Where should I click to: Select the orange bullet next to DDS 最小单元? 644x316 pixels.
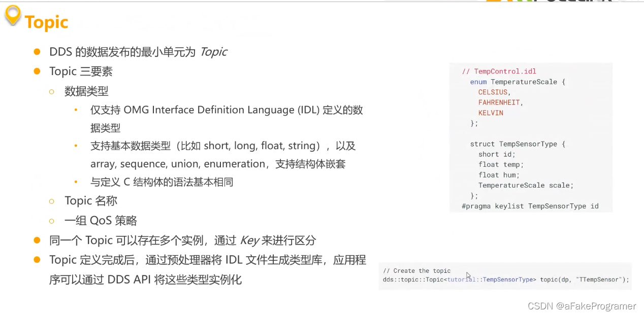point(37,51)
